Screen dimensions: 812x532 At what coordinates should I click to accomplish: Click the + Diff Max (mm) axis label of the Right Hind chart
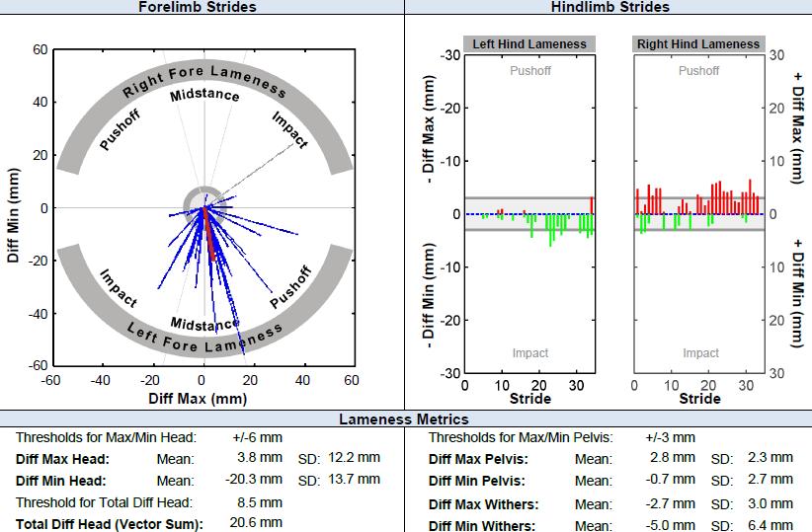coord(798,127)
